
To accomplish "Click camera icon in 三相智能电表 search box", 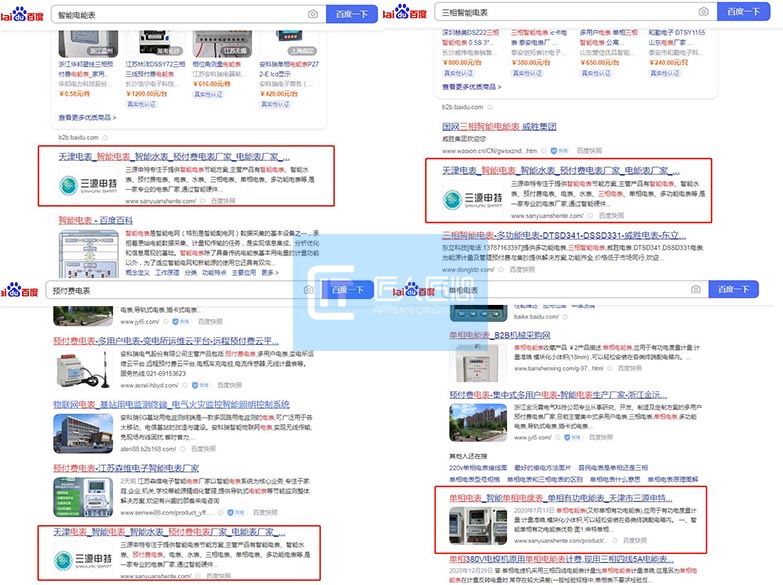I will point(703,12).
